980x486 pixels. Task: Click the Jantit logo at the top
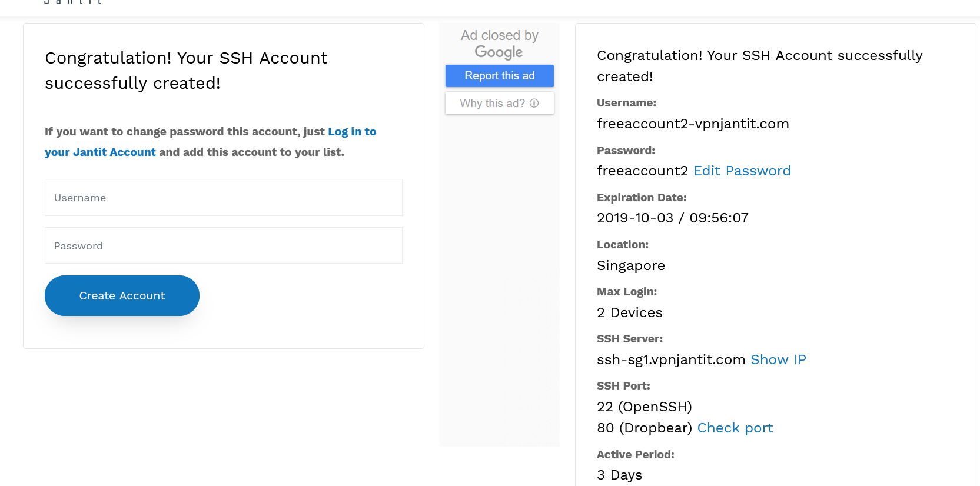pos(73,2)
